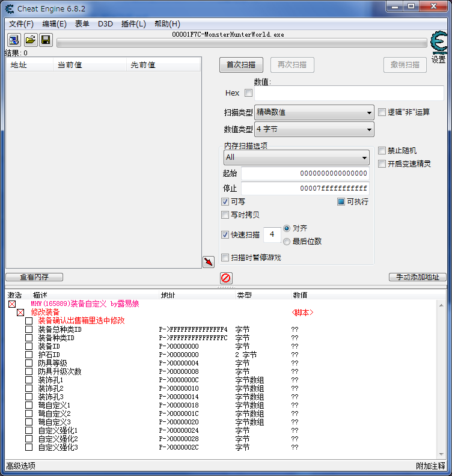This screenshot has height=476, width=452.
Task: Enable 开启变速精灵 checkbox
Action: [x=382, y=164]
